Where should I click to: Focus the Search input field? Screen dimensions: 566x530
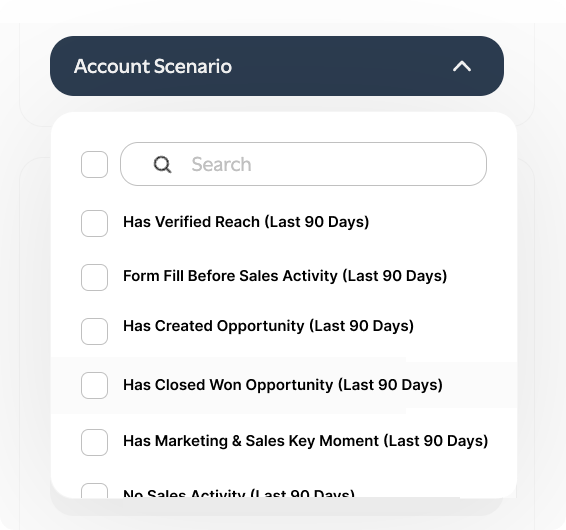pos(303,164)
